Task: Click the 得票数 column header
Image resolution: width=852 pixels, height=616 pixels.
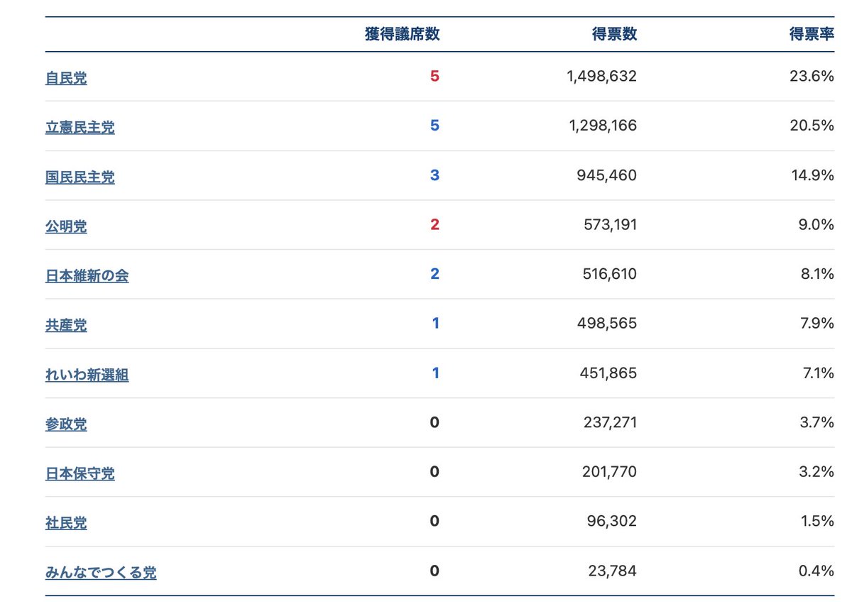Action: point(615,35)
